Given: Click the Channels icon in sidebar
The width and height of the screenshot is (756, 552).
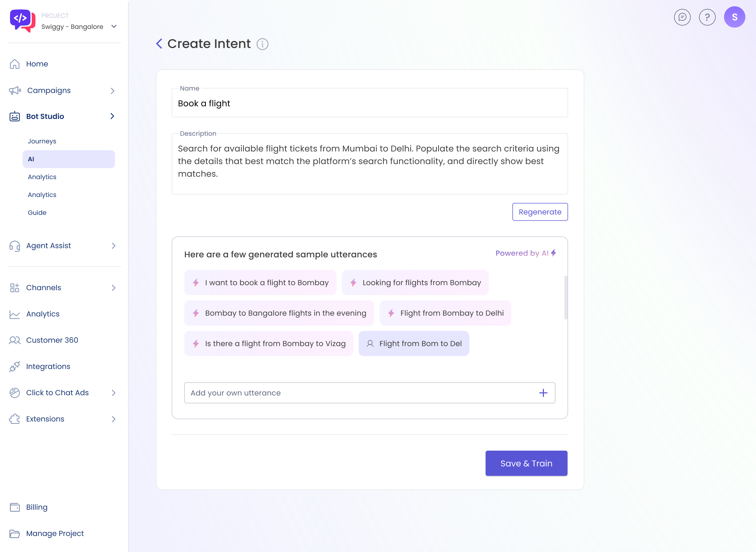Looking at the screenshot, I should click(x=14, y=288).
